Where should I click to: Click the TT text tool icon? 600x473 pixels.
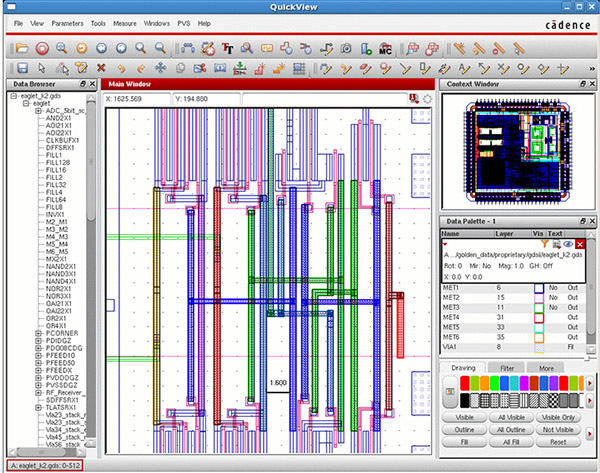click(x=228, y=49)
